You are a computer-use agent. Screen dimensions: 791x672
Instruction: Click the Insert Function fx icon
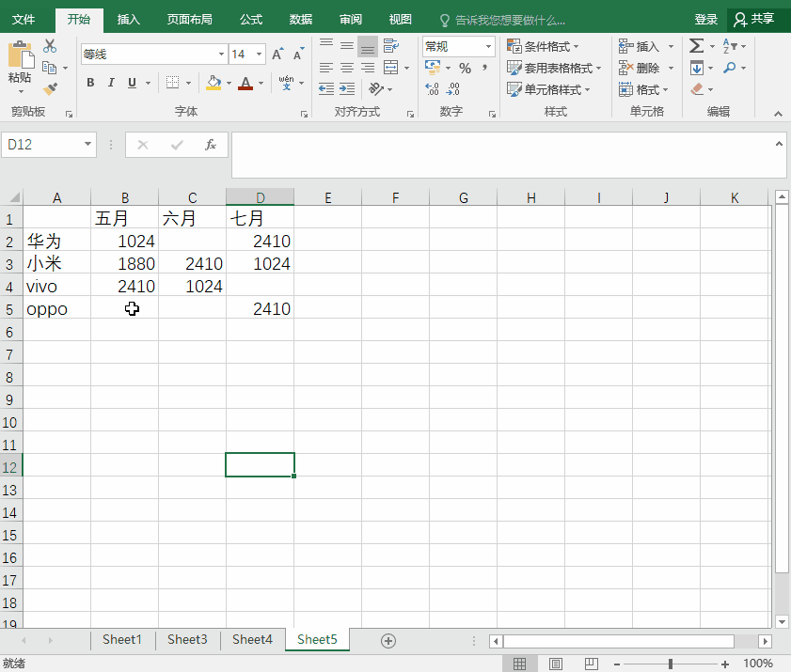(x=211, y=145)
